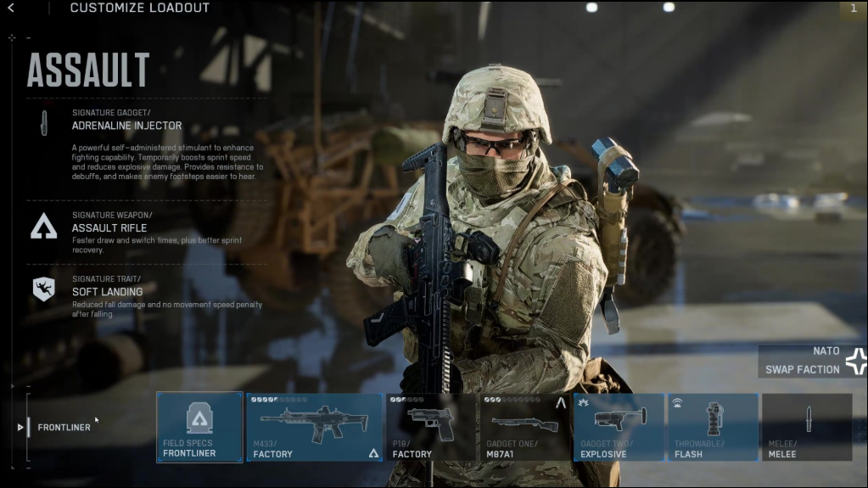Click the Assault Rifle signature weapon title

point(109,227)
